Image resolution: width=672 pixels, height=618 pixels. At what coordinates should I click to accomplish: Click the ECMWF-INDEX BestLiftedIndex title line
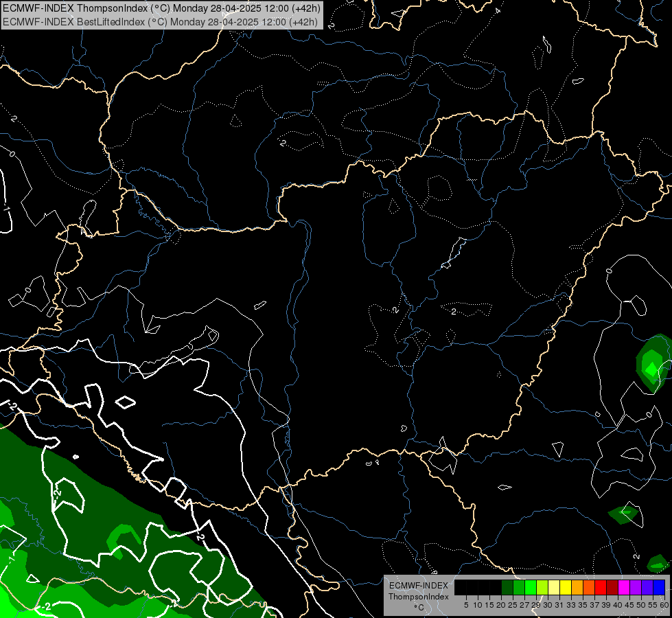[x=160, y=22]
